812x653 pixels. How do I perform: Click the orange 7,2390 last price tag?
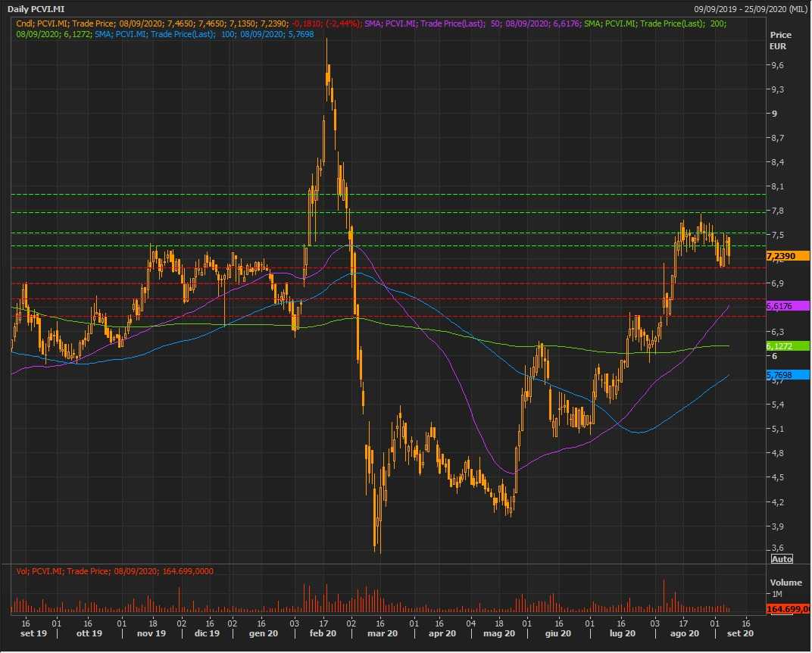pyautogui.click(x=787, y=256)
